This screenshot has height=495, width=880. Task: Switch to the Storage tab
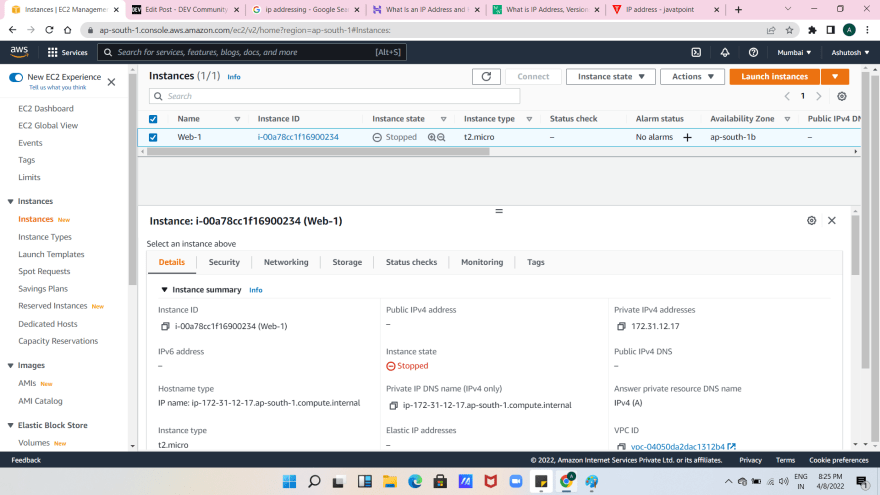coord(347,262)
